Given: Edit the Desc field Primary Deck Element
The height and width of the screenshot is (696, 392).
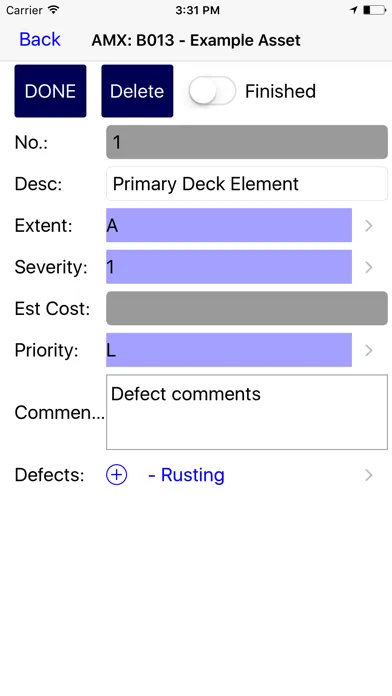Looking at the screenshot, I should [247, 184].
